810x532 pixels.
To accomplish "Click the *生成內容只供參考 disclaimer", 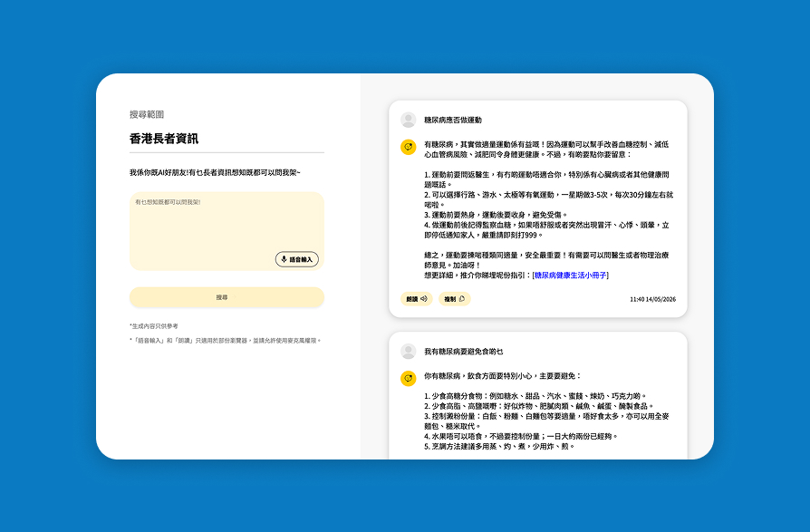I will click(154, 326).
